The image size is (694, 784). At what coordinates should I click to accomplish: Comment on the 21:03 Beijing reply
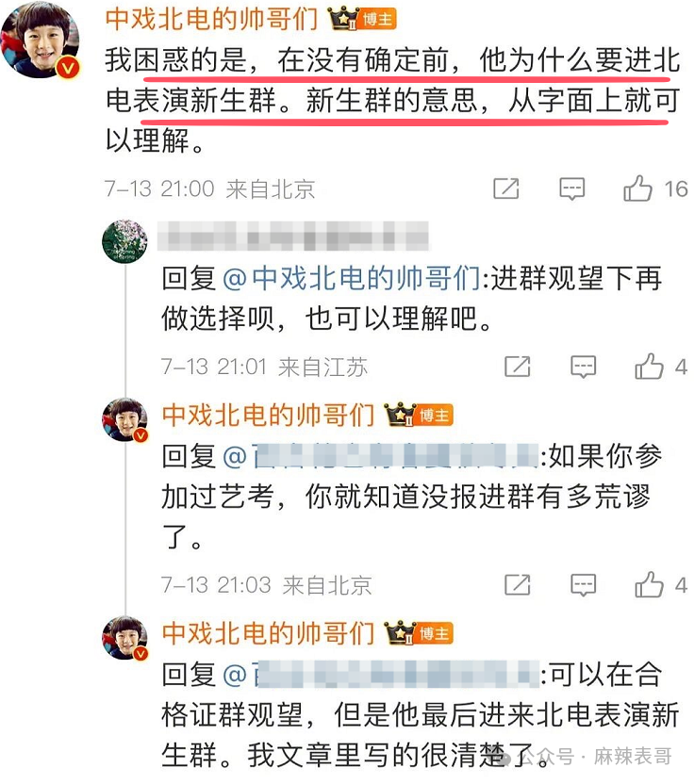click(584, 585)
